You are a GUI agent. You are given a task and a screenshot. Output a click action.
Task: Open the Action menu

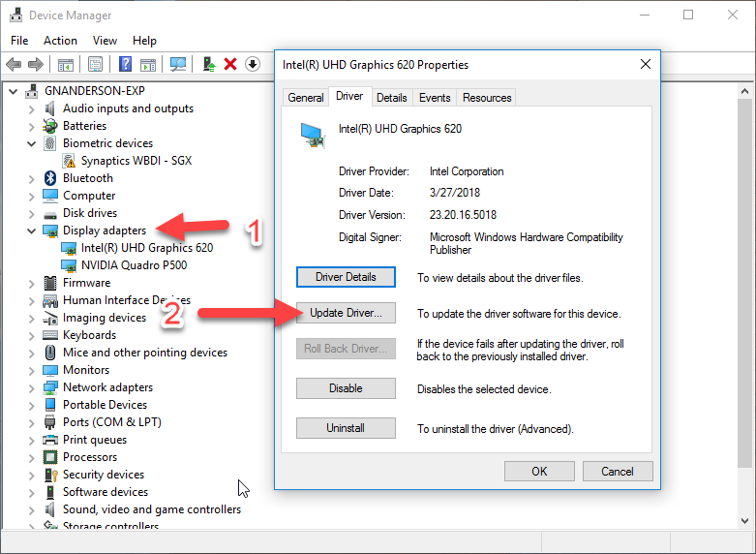(x=60, y=41)
